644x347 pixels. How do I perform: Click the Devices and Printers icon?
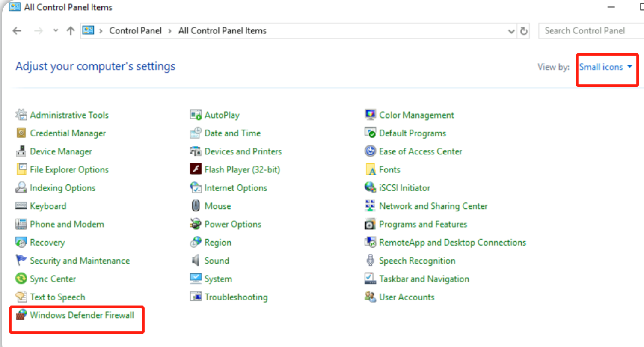coord(196,151)
